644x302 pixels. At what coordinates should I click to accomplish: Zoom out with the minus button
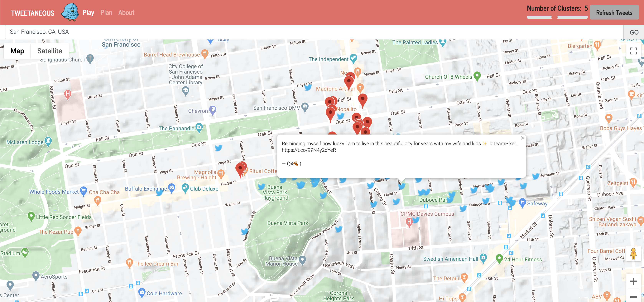(x=633, y=296)
